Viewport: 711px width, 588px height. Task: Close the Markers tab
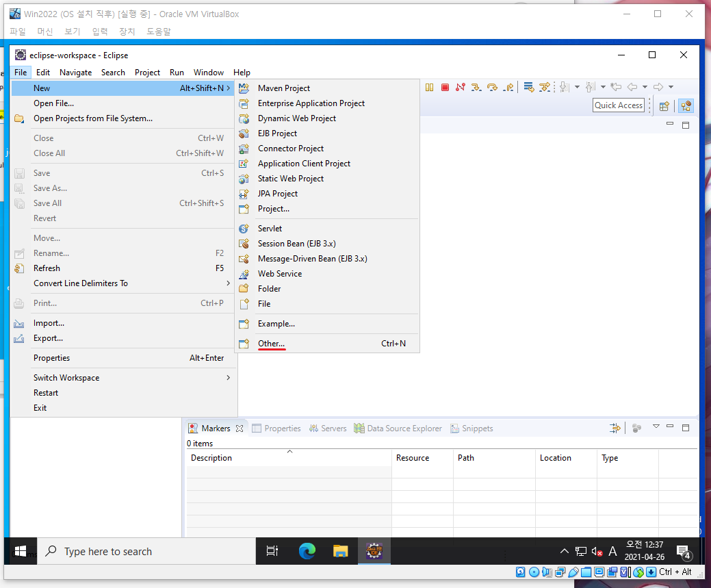pyautogui.click(x=240, y=429)
